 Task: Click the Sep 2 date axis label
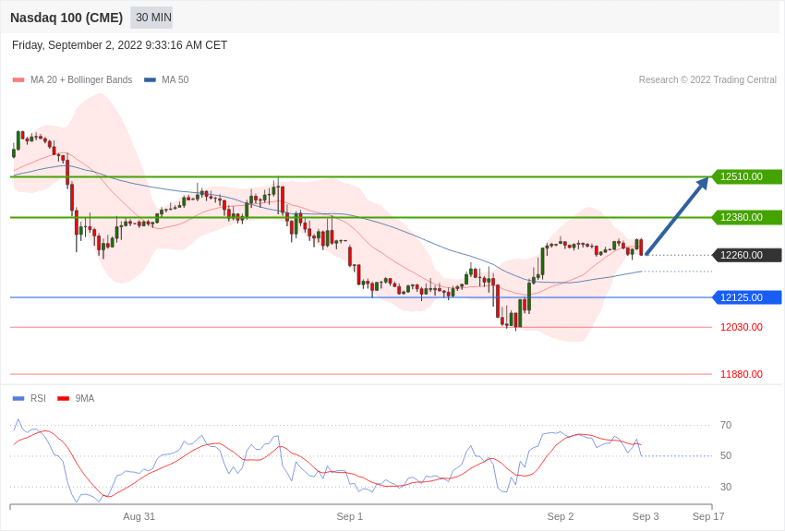[561, 516]
